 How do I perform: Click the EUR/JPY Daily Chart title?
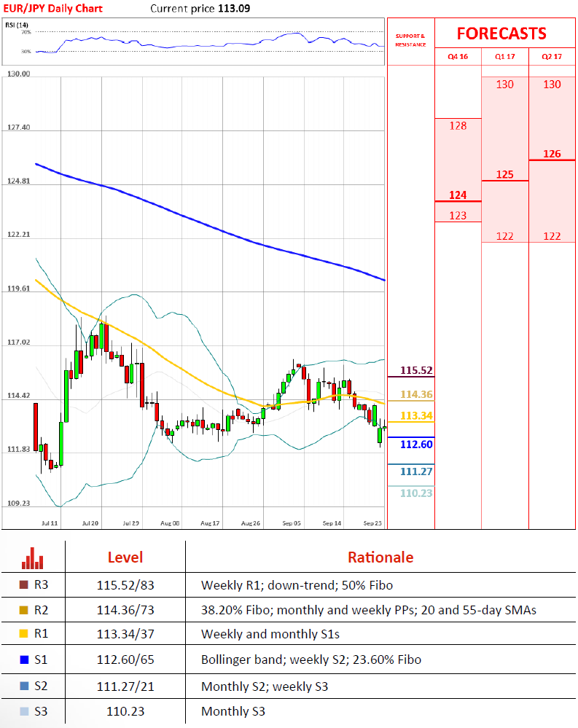[x=51, y=9]
